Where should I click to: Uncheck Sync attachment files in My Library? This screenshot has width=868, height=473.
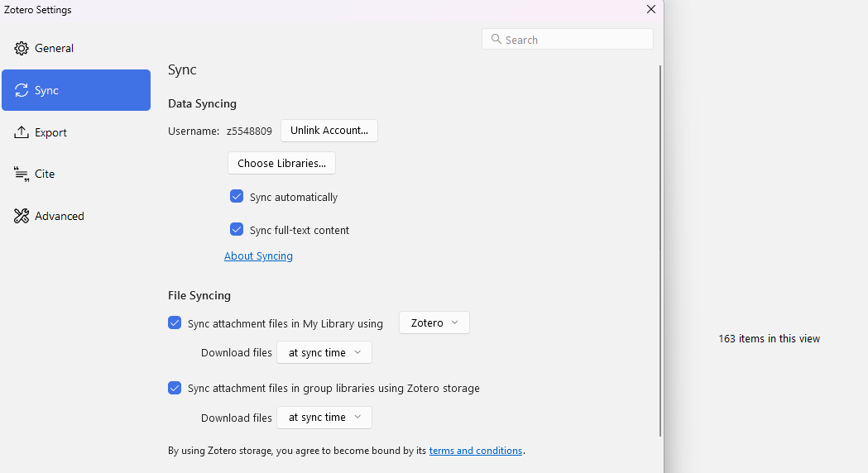[x=175, y=323]
